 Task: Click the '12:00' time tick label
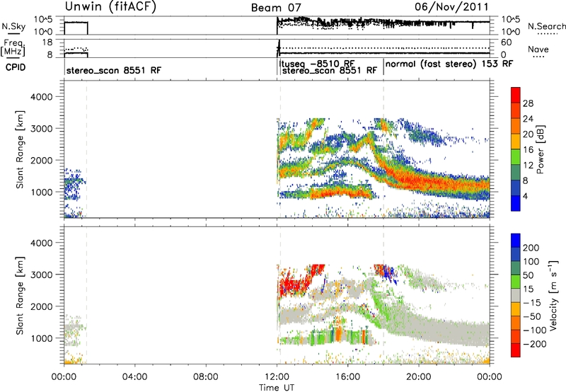point(277,377)
